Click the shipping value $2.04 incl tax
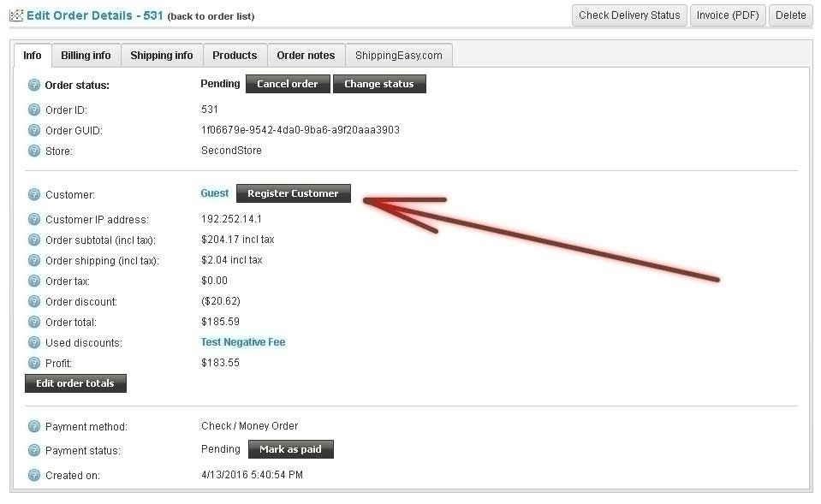This screenshot has width=821, height=504. [231, 259]
